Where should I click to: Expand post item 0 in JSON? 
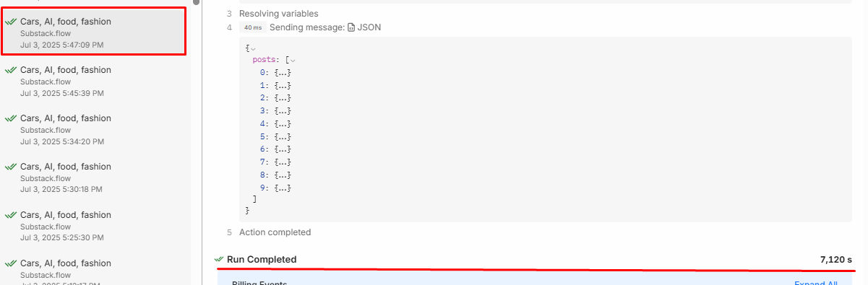(x=283, y=74)
